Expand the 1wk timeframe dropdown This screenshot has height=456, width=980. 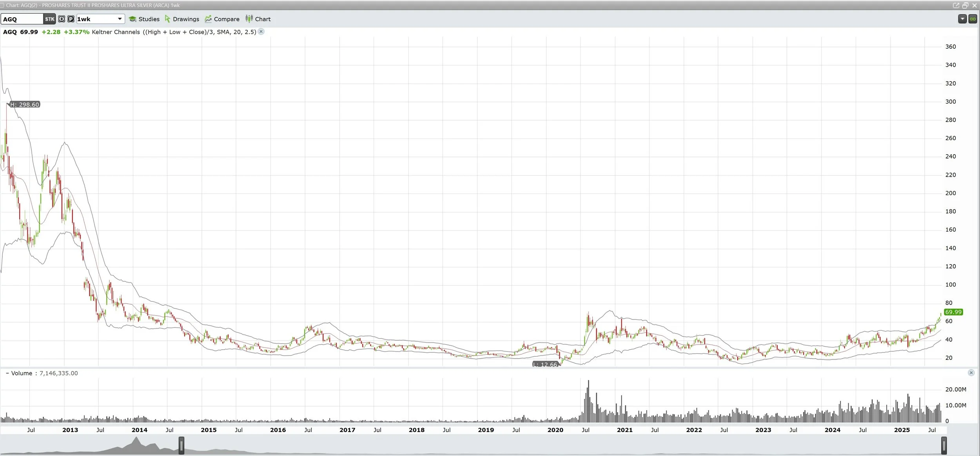[x=120, y=19]
